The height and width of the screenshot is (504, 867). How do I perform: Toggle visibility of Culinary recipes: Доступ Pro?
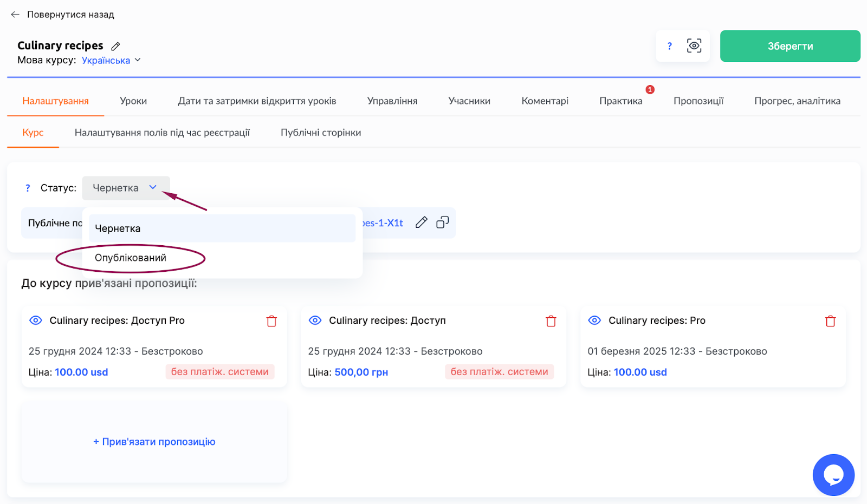[x=36, y=320]
